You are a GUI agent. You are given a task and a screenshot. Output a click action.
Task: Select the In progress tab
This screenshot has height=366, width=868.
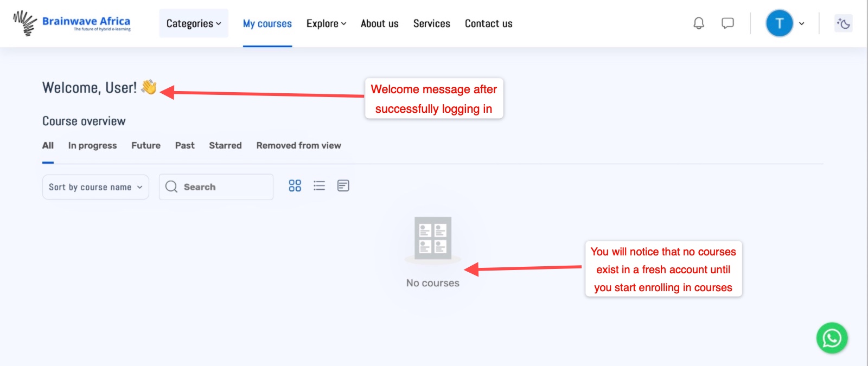point(92,145)
